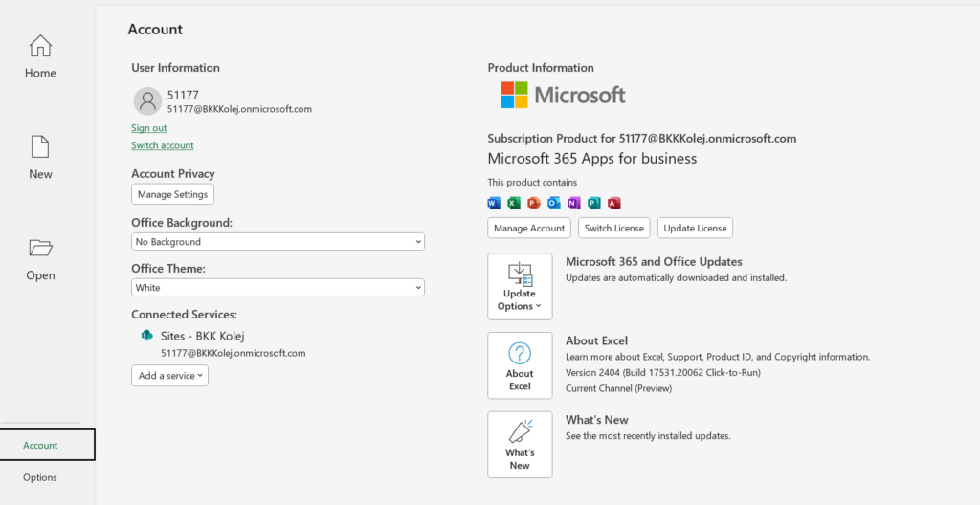Image resolution: width=980 pixels, height=505 pixels.
Task: Click the Publisher app icon
Action: (x=593, y=203)
